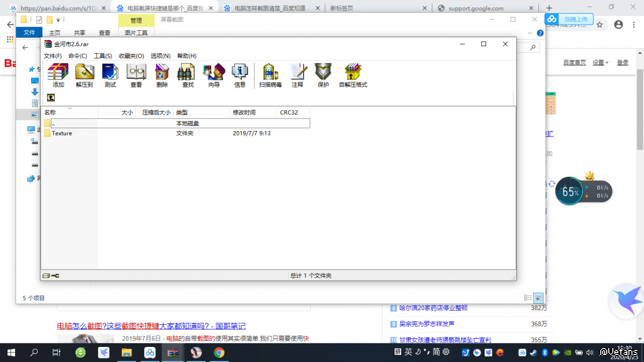Open the View (查看) file icon
Screen dimensions: 644x362
pos(136,75)
